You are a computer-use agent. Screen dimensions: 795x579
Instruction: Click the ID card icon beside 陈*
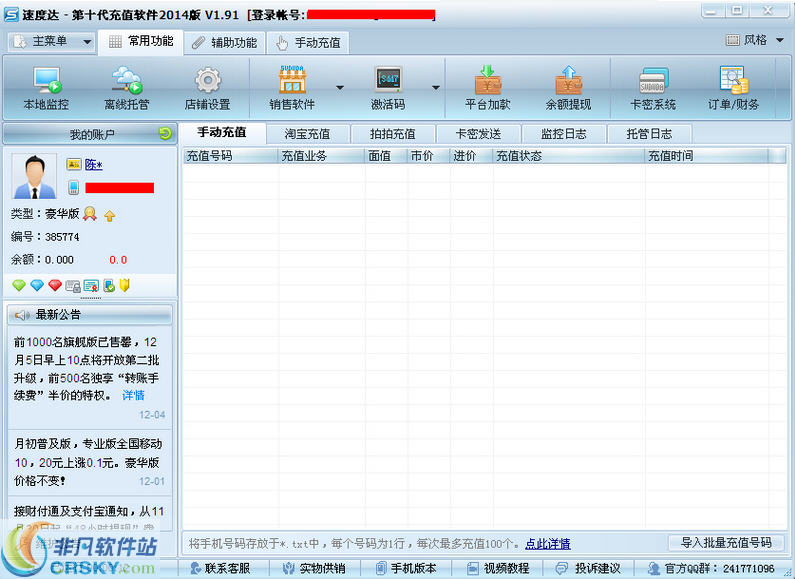point(74,164)
